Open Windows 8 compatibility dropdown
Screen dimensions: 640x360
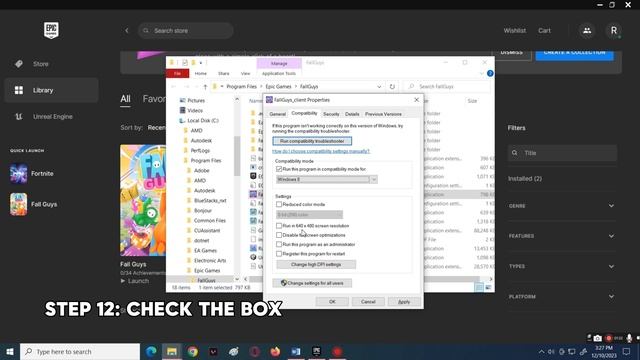(327, 180)
